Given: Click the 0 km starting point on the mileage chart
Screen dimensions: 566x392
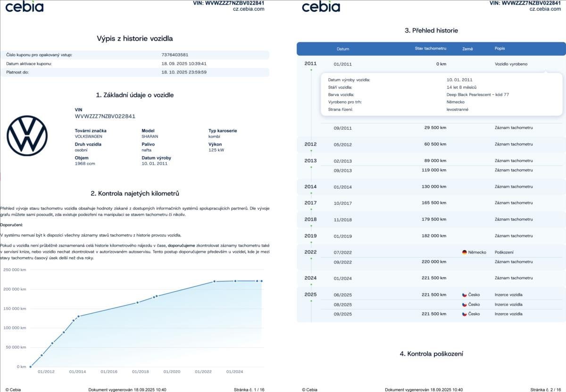Looking at the screenshot, I should (30, 367).
